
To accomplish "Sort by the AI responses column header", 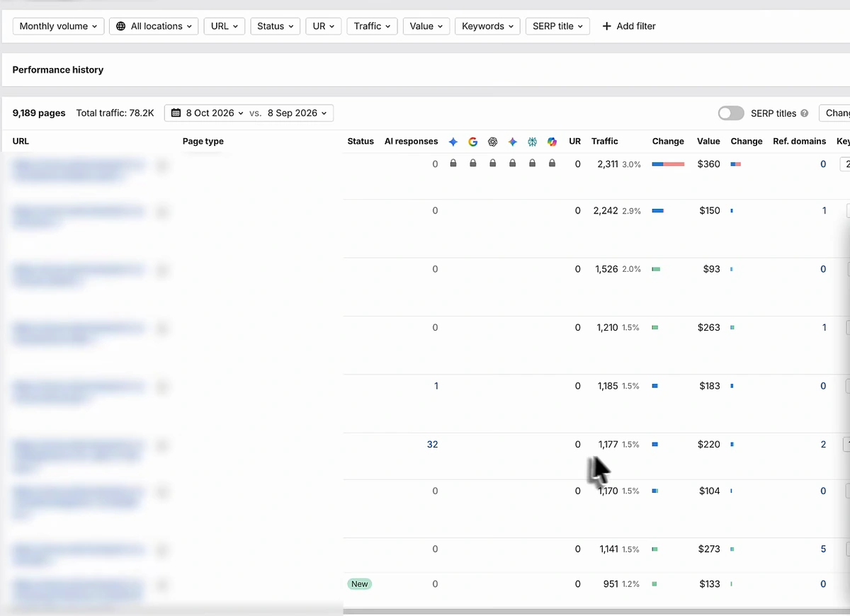I will (412, 142).
